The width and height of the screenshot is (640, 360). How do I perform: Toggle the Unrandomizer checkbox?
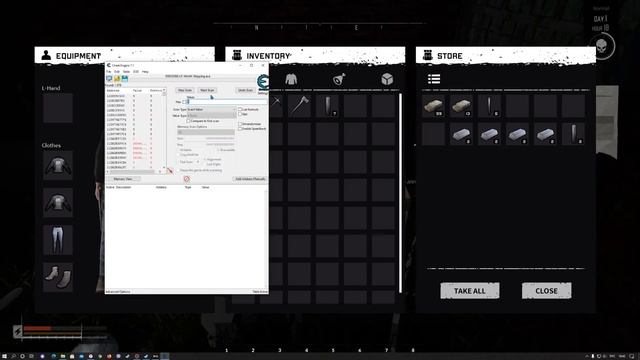point(240,124)
